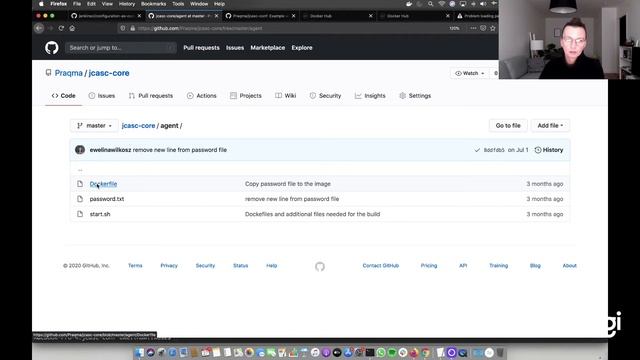Open password.txt file

(x=107, y=199)
